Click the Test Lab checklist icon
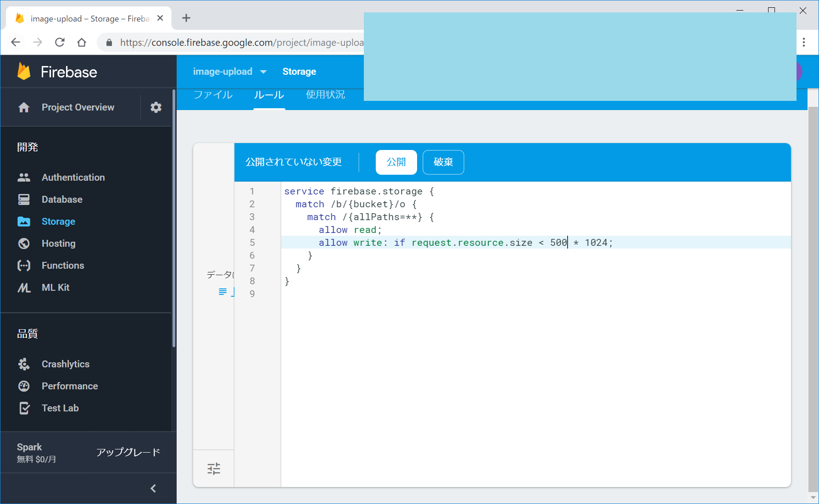 24,408
